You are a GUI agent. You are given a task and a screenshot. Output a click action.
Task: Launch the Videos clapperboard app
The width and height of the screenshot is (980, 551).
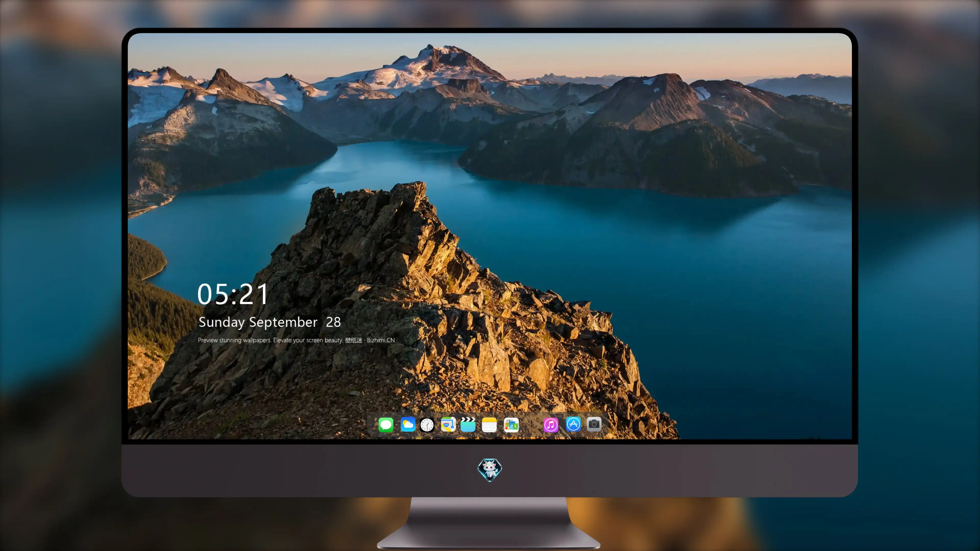coord(468,424)
